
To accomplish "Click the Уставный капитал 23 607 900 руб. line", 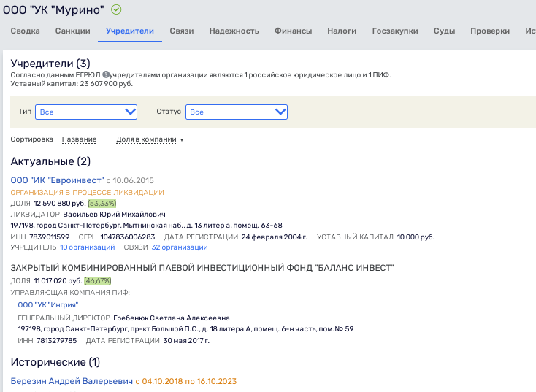I will [x=72, y=84].
